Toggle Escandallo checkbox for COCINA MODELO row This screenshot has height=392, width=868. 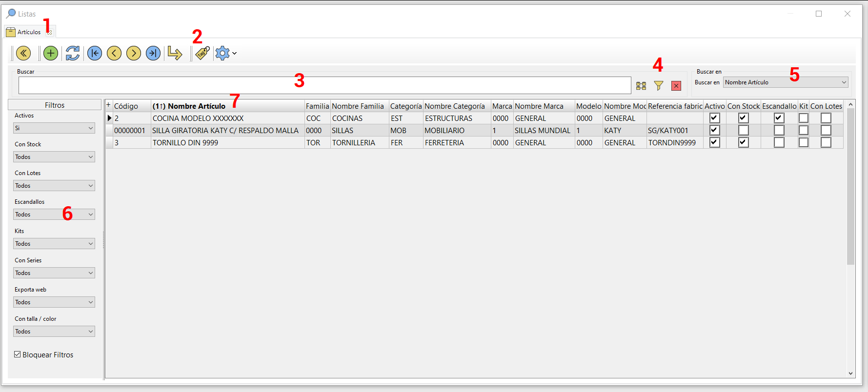[x=779, y=118]
